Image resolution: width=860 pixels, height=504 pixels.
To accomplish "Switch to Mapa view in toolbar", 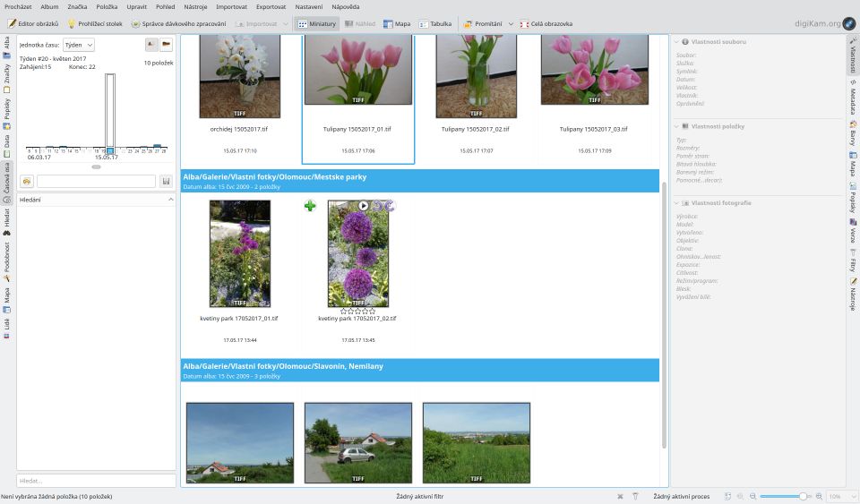I will [x=397, y=23].
